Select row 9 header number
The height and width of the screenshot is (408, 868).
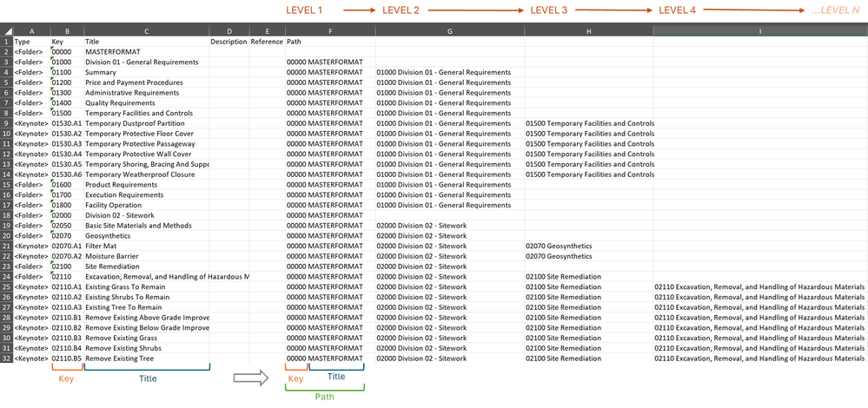[7, 123]
